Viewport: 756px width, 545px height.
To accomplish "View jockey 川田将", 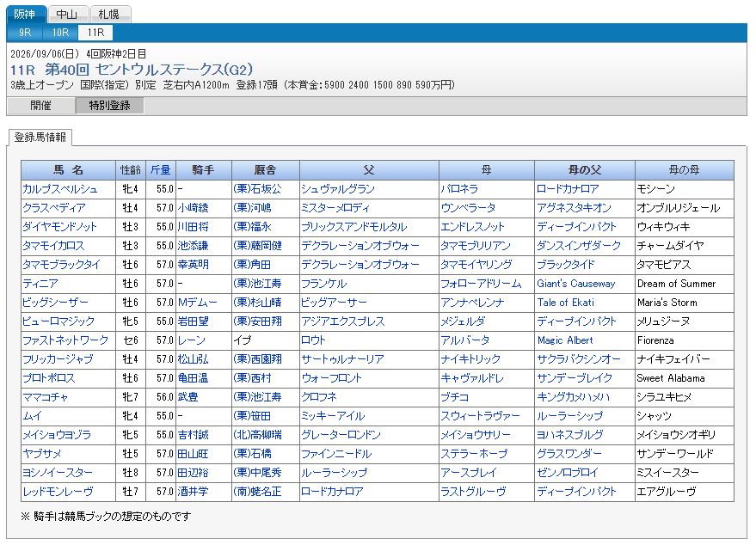I will coord(194,227).
